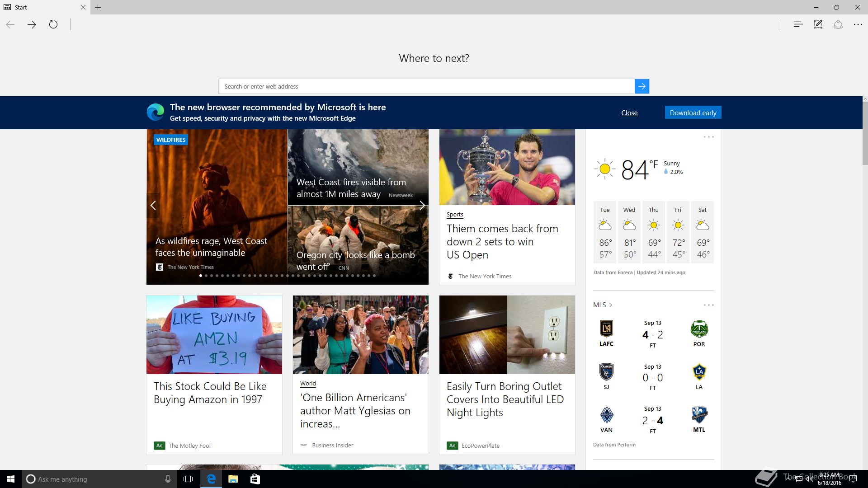This screenshot has width=868, height=488.
Task: Open the Store icon on the taskbar
Action: [x=255, y=479]
